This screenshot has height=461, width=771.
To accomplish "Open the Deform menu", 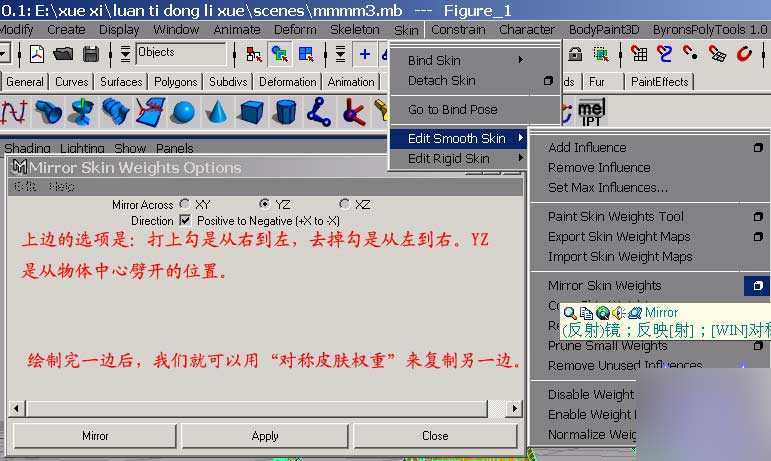I will pos(295,29).
